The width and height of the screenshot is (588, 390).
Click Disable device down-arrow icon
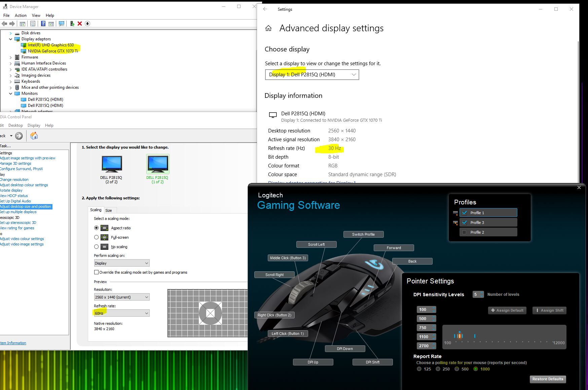pos(87,24)
